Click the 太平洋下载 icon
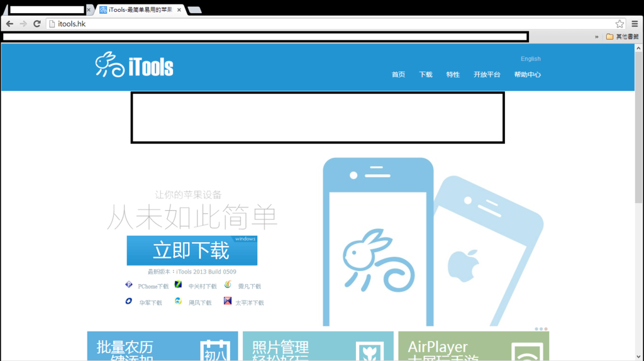Viewport: 644px width, 361px height. click(x=228, y=301)
